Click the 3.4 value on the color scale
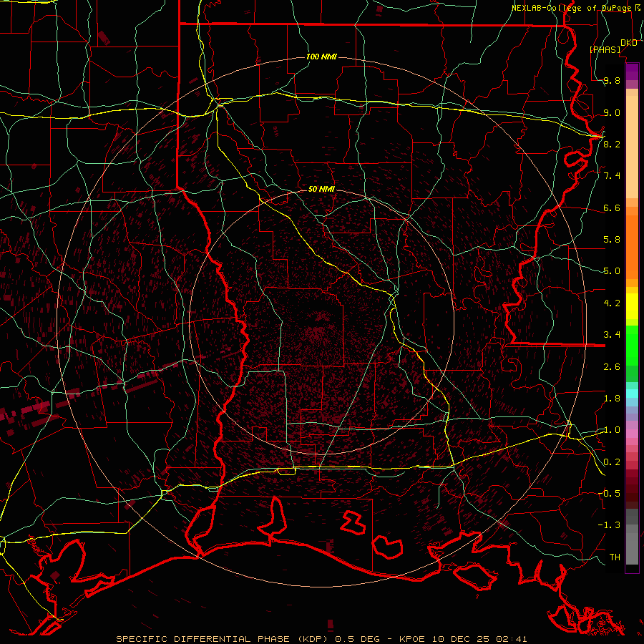The width and height of the screenshot is (644, 644). tap(612, 335)
